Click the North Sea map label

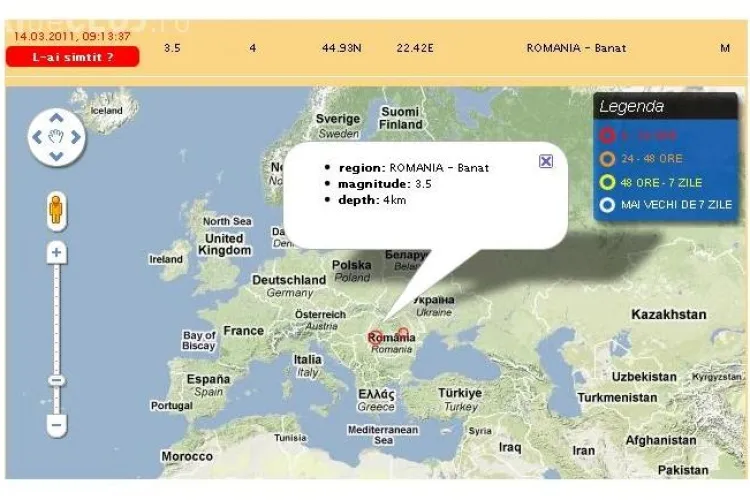pyautogui.click(x=227, y=221)
